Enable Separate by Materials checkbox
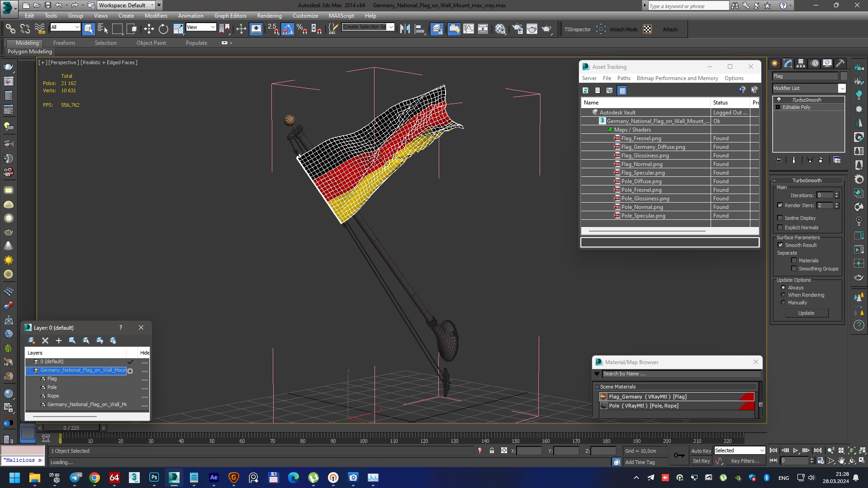868x488 pixels. (x=794, y=261)
